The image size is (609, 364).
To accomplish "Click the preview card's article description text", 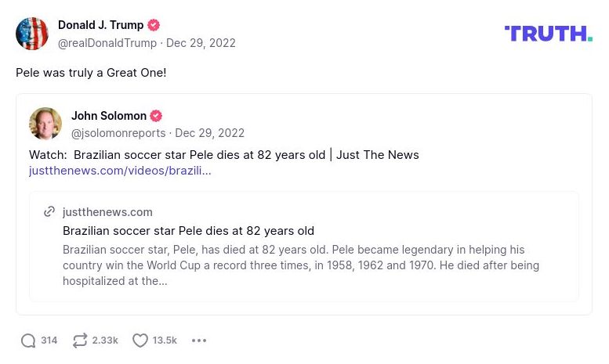I will tap(301, 265).
